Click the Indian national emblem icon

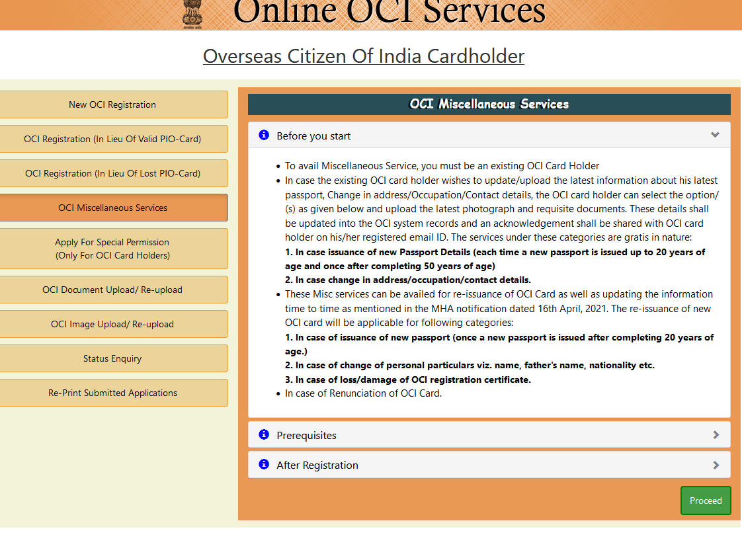click(x=192, y=14)
